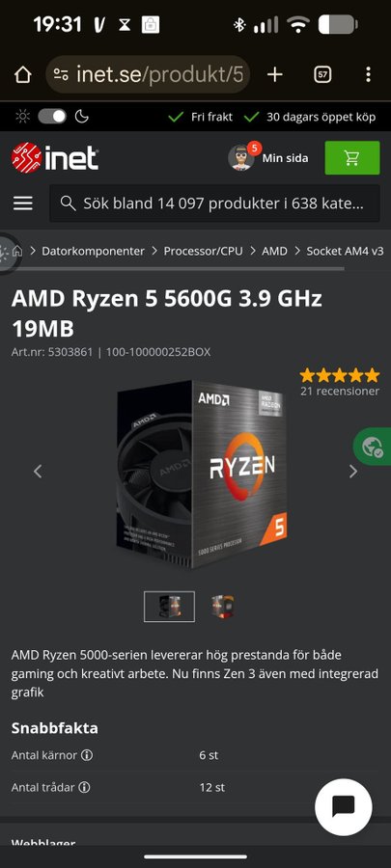Open the live chat bubble
The height and width of the screenshot is (868, 391).
point(344,807)
